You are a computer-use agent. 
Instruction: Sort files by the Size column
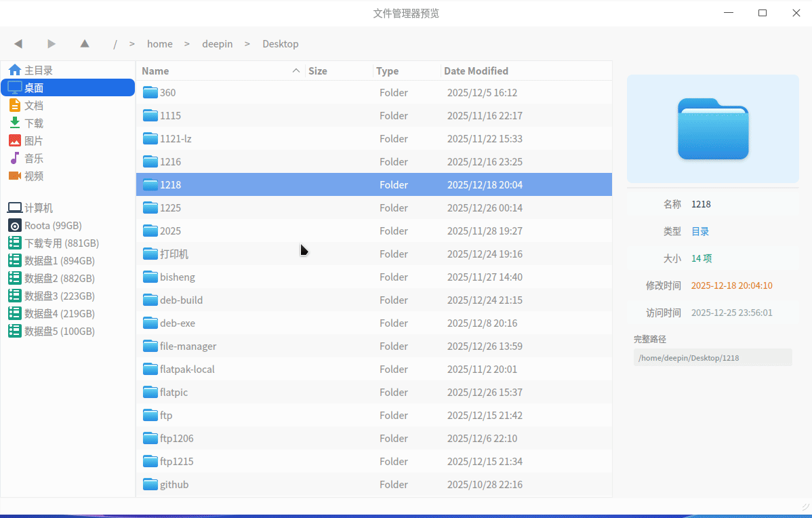tap(339, 71)
